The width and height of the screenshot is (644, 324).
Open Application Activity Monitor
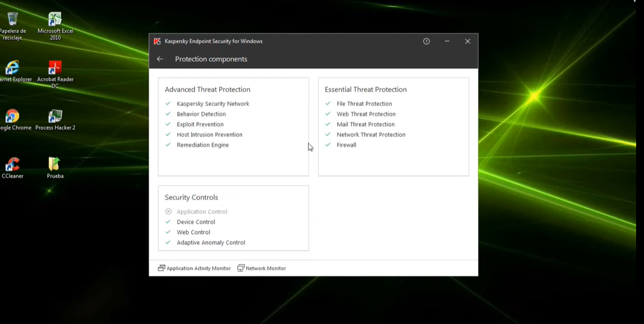pyautogui.click(x=194, y=268)
